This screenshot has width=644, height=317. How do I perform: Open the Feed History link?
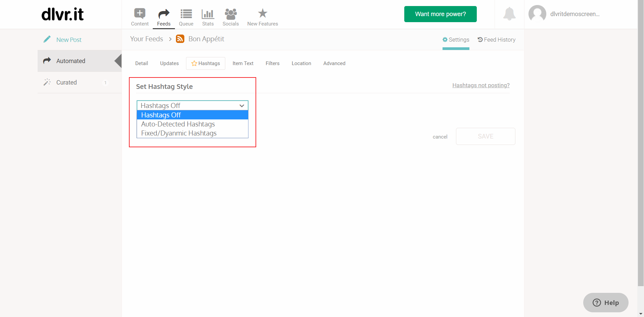click(500, 40)
